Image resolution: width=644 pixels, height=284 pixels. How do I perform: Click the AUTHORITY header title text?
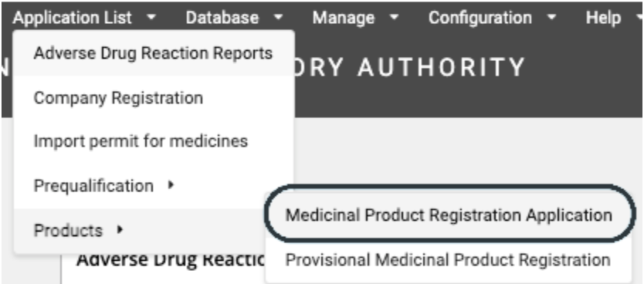(x=442, y=66)
